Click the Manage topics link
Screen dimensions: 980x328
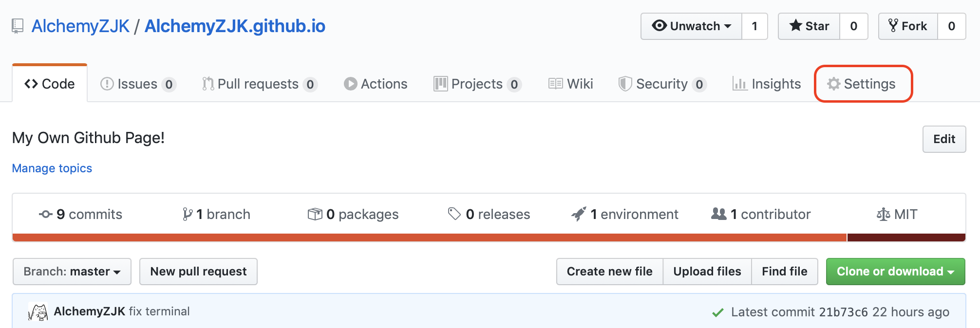[x=52, y=168]
